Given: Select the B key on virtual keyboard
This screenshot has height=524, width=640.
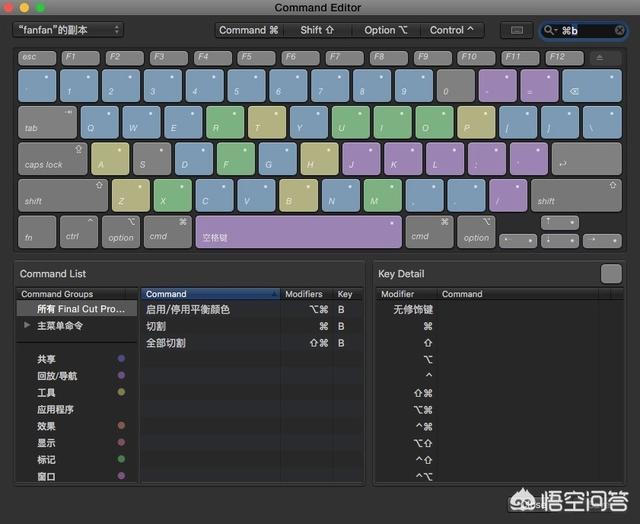Looking at the screenshot, I should [298, 195].
